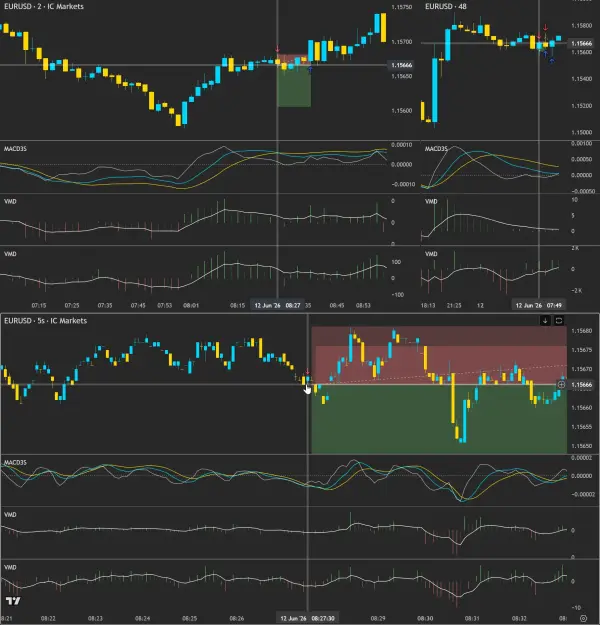
Task: Click the 1.15666 price label on the 5s chart
Action: [x=581, y=385]
